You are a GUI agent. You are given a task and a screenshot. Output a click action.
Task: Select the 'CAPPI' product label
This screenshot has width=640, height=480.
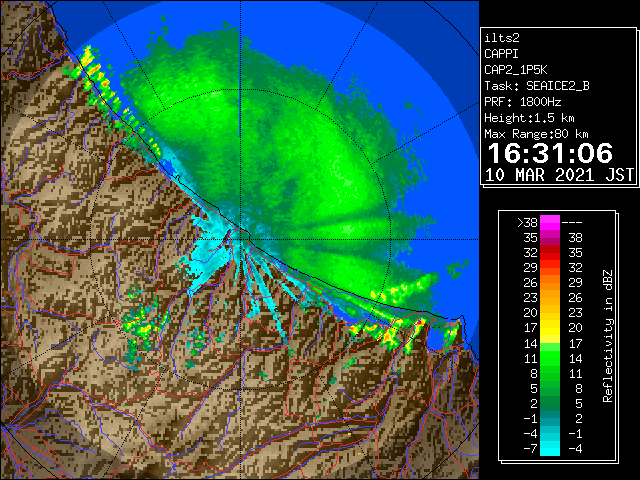(501, 54)
